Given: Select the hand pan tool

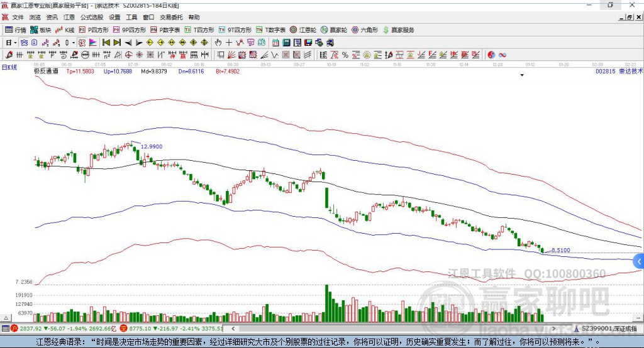Looking at the screenshot, I should [x=218, y=43].
